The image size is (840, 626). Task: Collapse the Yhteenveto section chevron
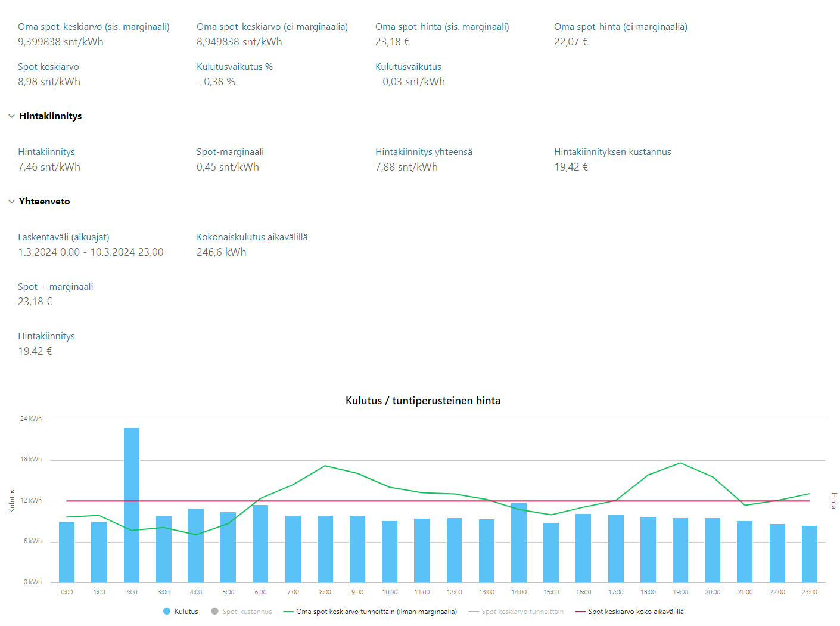coord(11,202)
